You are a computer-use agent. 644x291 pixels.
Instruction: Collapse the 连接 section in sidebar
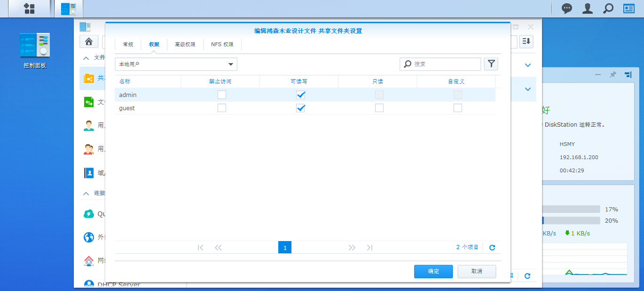point(86,193)
